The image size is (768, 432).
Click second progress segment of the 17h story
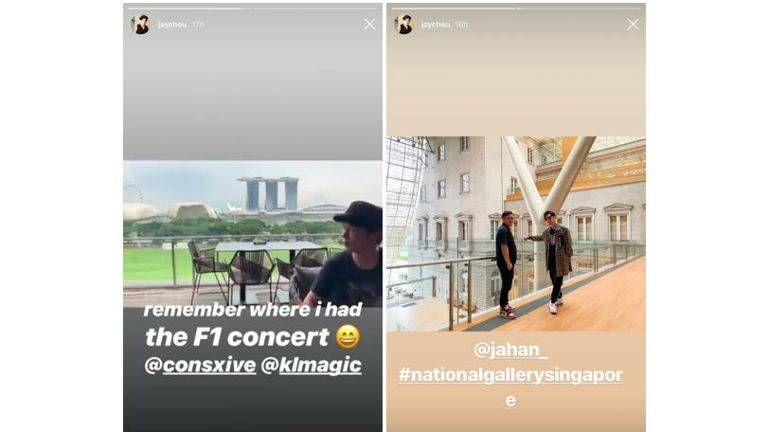click(316, 8)
